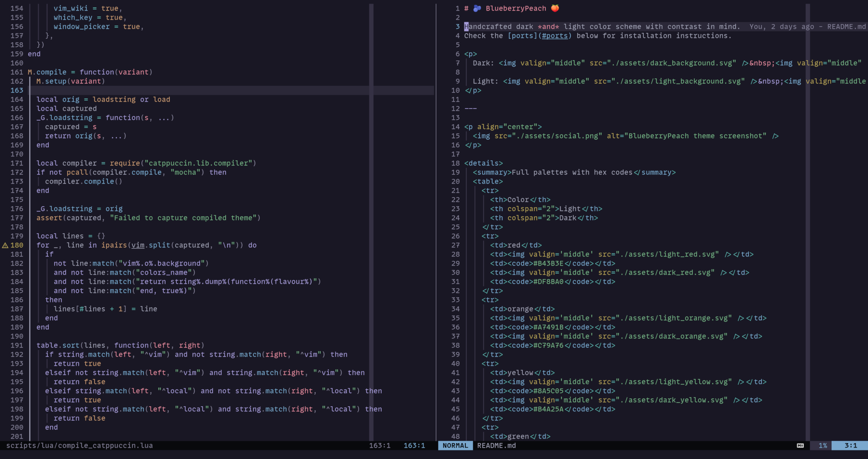Click the hex code #DF8BA0

549,281
